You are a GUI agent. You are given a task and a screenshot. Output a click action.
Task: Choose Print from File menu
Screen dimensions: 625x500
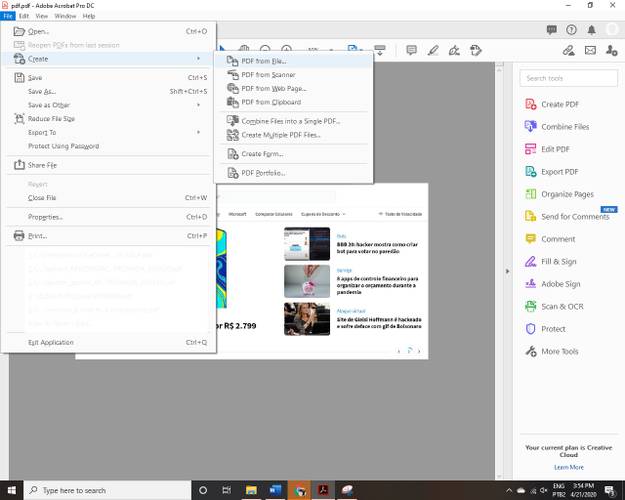tap(108, 236)
